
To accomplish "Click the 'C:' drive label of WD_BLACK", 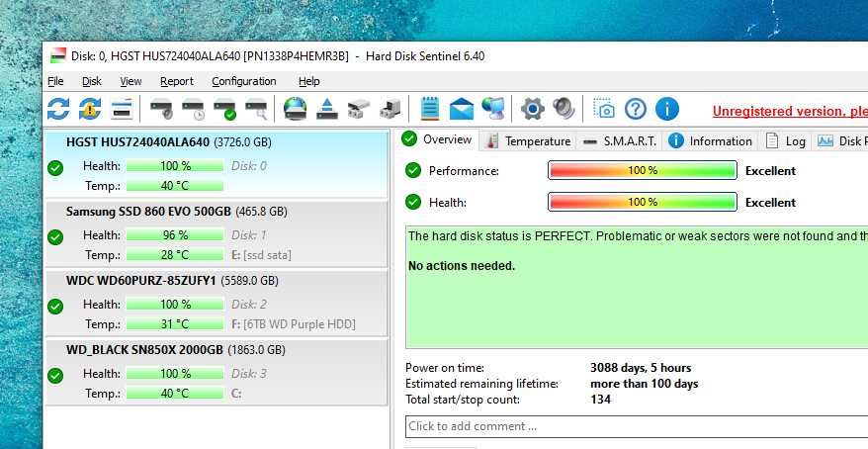I will pyautogui.click(x=237, y=394).
